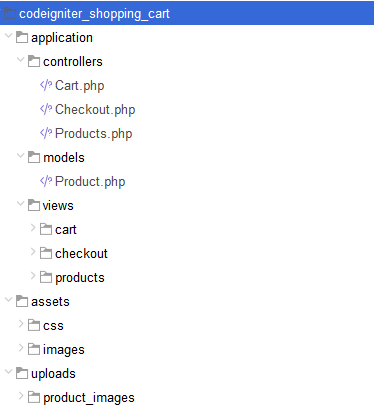The image size is (374, 409).
Task: Collapse the application folder chevron
Action: point(9,35)
